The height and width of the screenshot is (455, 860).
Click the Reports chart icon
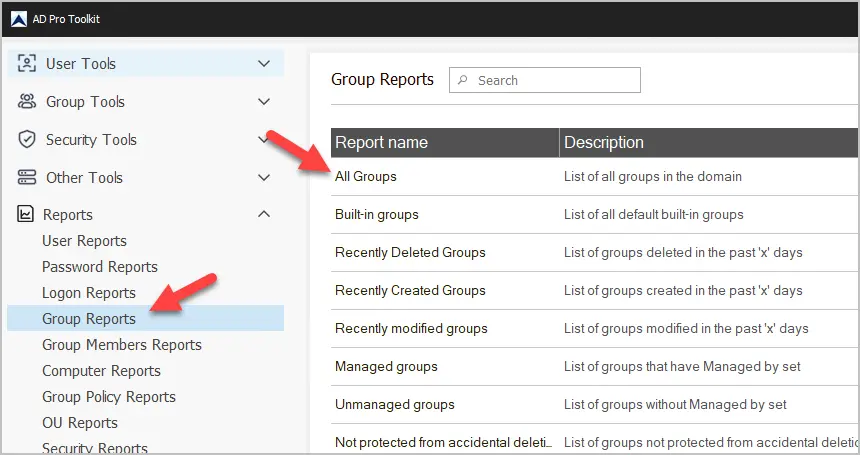pyautogui.click(x=25, y=214)
